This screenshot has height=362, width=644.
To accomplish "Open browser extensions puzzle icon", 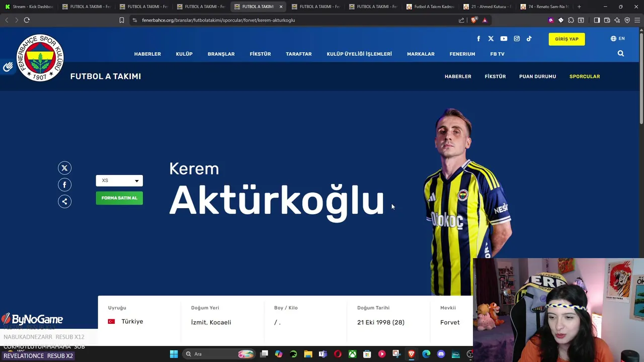I will 571,20.
